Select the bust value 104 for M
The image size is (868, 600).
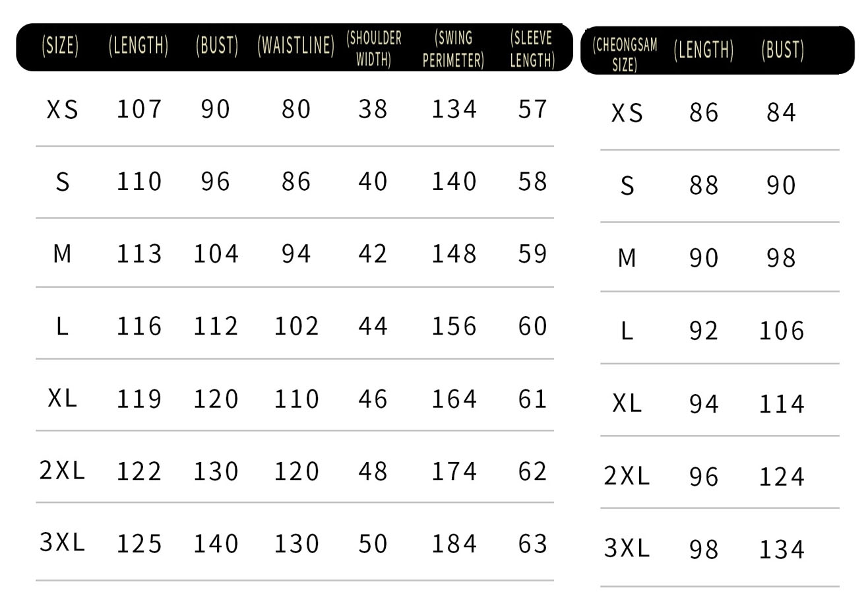(x=216, y=254)
